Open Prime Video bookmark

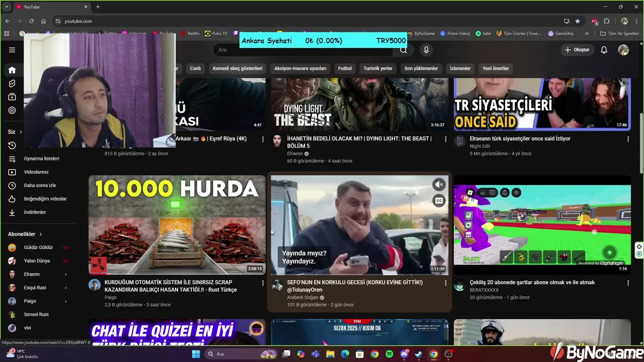455,34
